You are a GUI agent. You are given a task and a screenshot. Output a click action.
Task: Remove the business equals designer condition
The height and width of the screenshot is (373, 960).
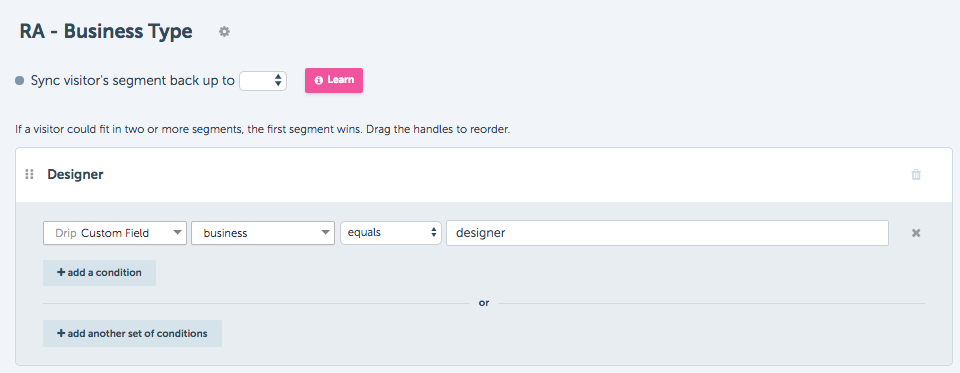[916, 233]
